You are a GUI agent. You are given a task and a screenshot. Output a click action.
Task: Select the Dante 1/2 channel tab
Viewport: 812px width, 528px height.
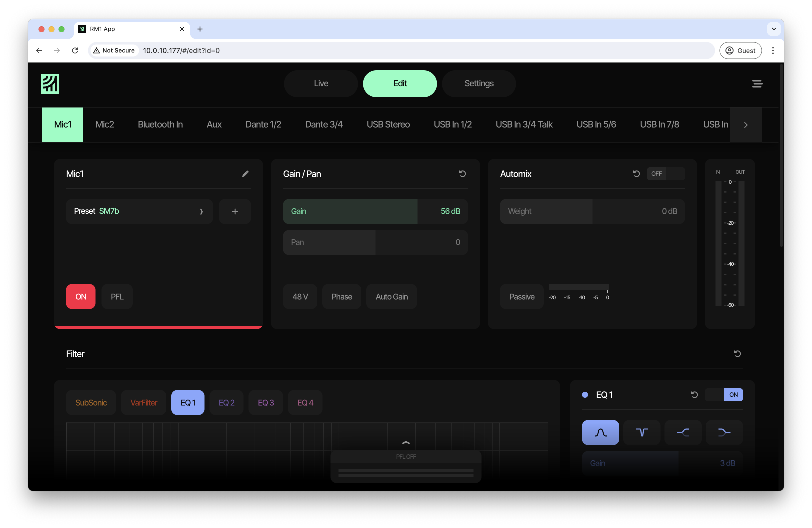pos(263,125)
